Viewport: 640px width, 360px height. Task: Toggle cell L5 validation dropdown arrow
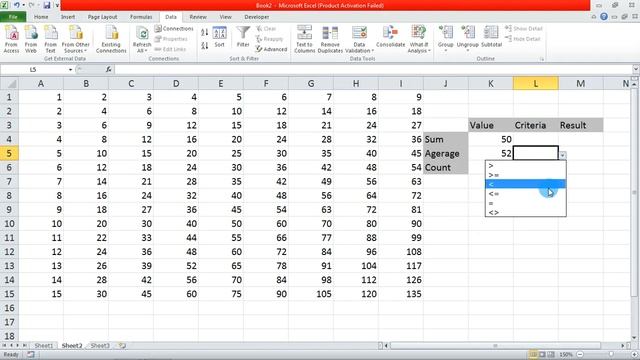562,155
